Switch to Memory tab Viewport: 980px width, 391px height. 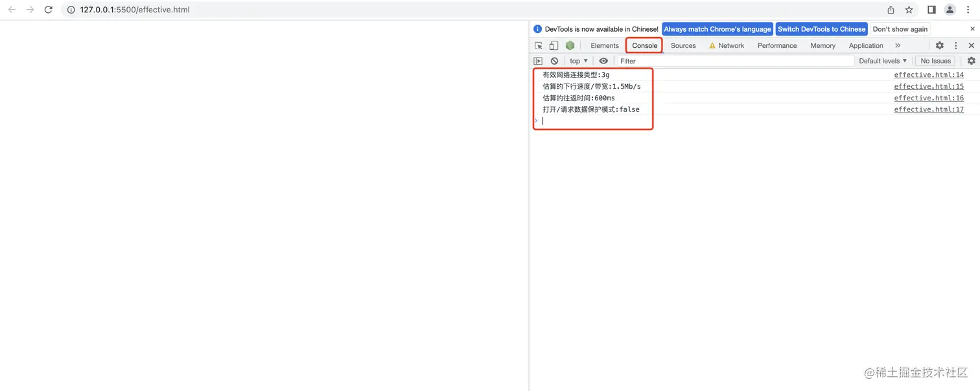(x=822, y=45)
